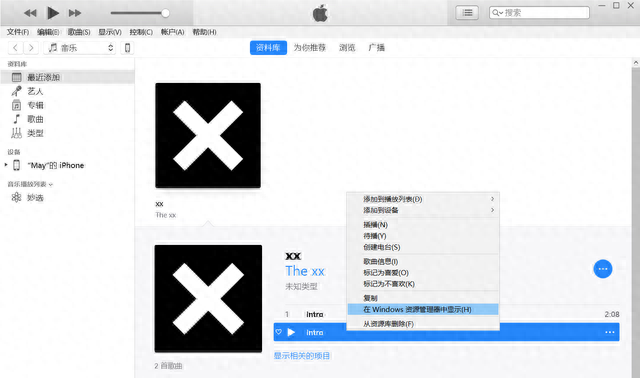This screenshot has width=640, height=378.
Task: Adjust the volume slider knob
Action: pyautogui.click(x=165, y=13)
